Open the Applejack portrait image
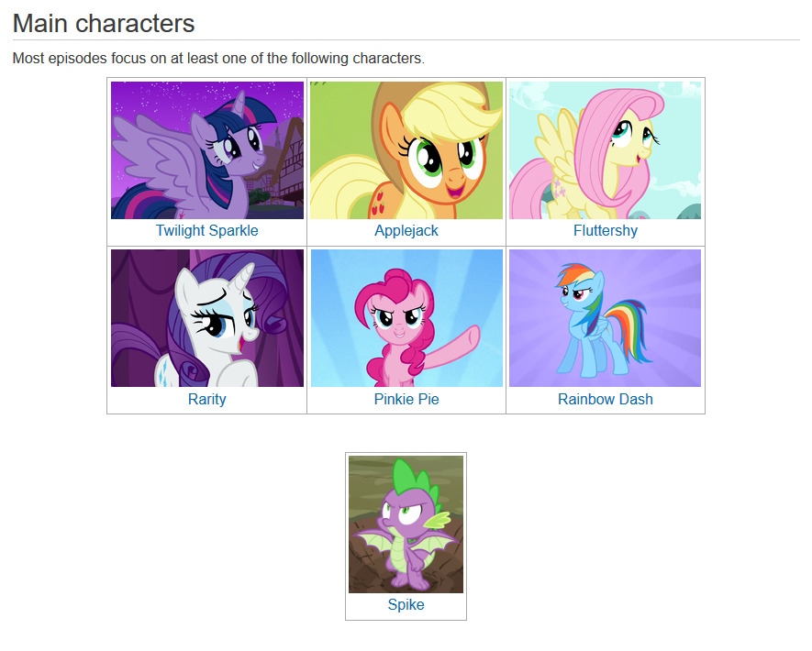Image resolution: width=812 pixels, height=651 pixels. click(x=406, y=150)
